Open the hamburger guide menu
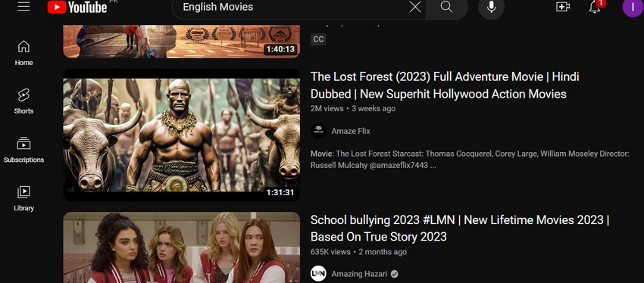644x283 pixels. coord(23,6)
